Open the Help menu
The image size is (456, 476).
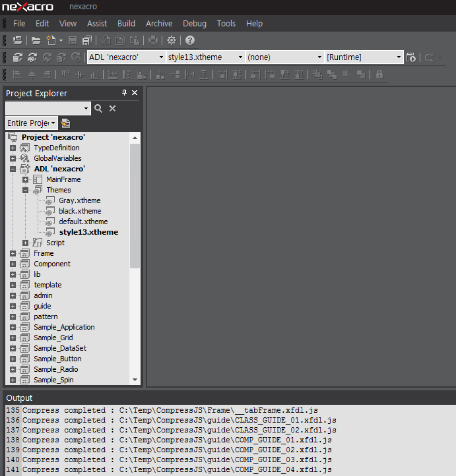(x=254, y=23)
